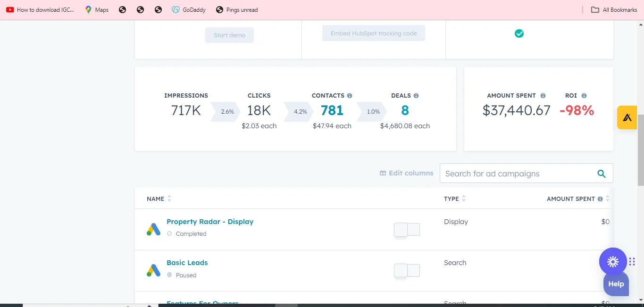The height and width of the screenshot is (307, 644).
Task: Click the Contacts info icon
Action: (350, 96)
